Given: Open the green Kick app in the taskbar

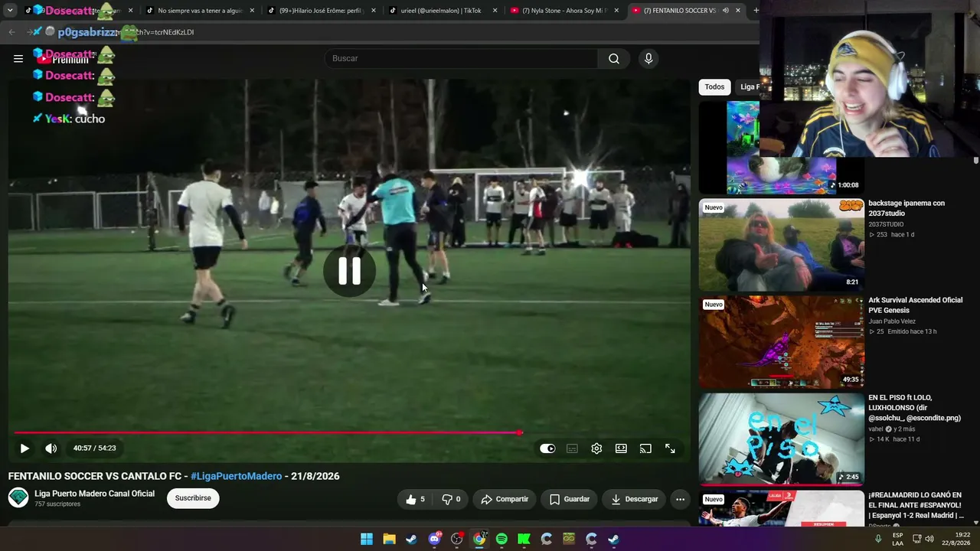Looking at the screenshot, I should pos(524,539).
